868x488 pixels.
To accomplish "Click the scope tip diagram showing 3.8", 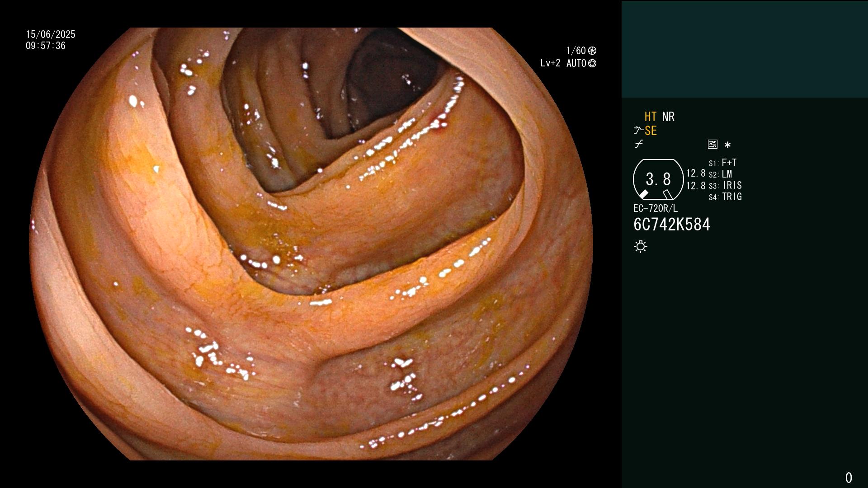I will coord(658,179).
